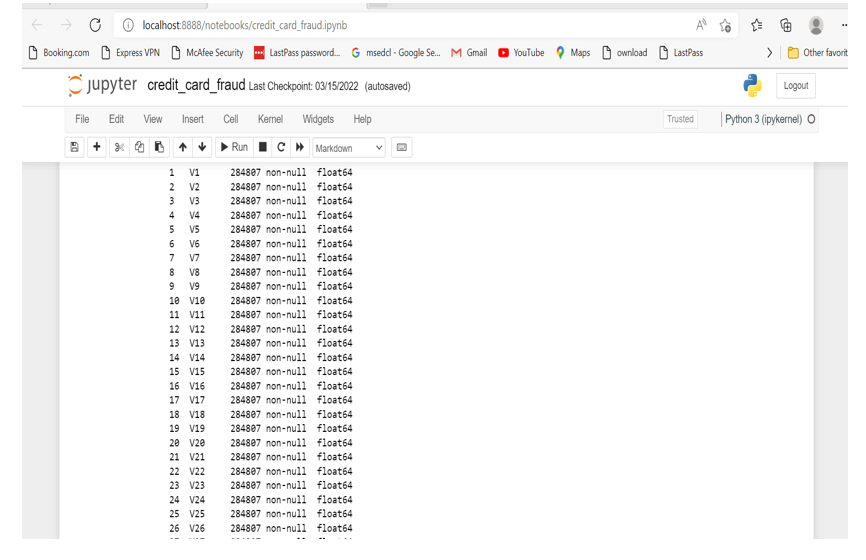Save the notebook with the floppy disk icon
Screen dimensions: 866x560
click(74, 147)
